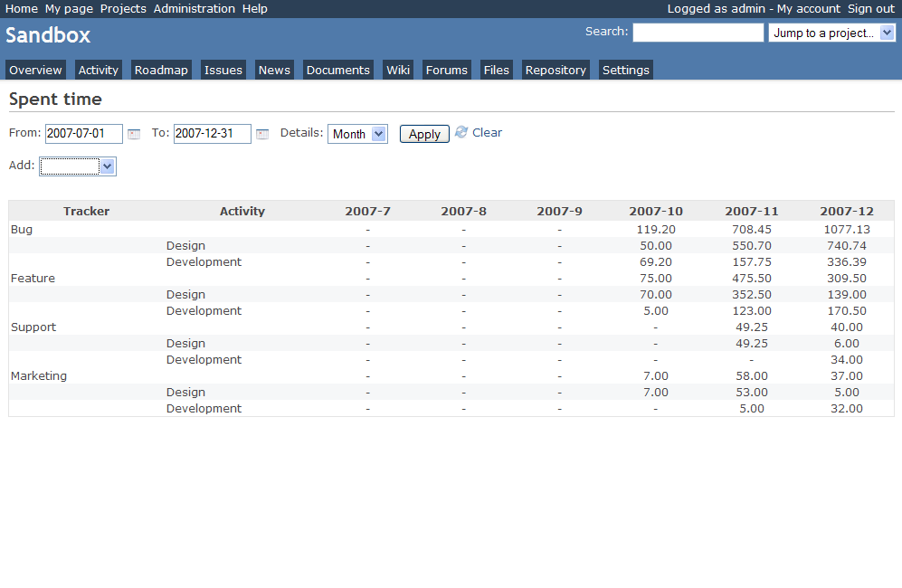Click the 336.39 value cell
The height and width of the screenshot is (588, 902).
point(847,261)
